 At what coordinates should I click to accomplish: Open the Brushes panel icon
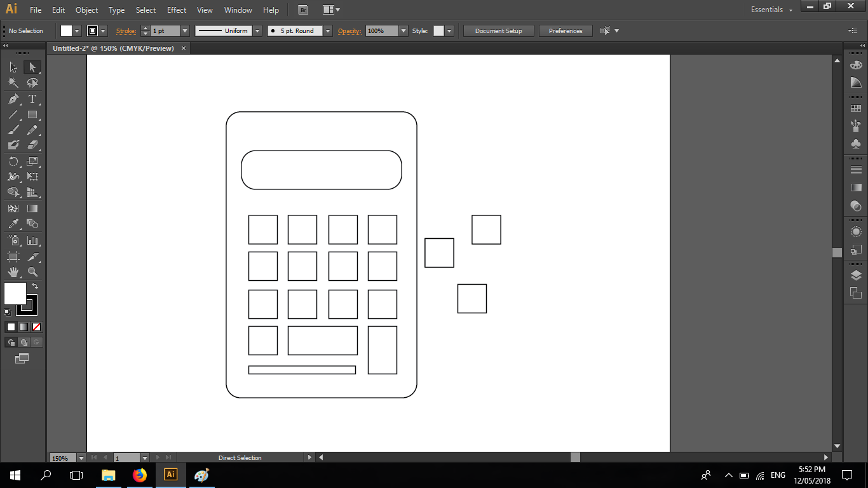[x=856, y=126]
